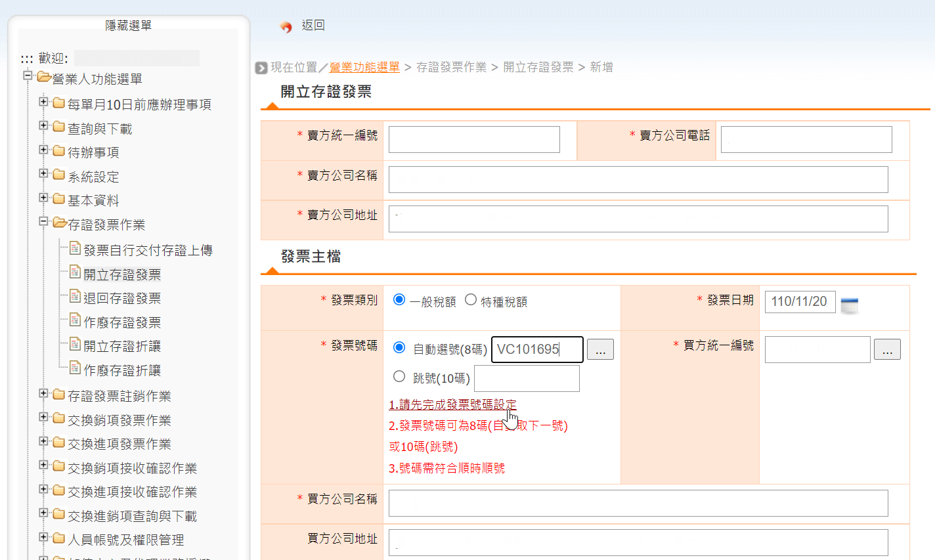Click the document icon beside 開立存證發票

tap(76, 273)
